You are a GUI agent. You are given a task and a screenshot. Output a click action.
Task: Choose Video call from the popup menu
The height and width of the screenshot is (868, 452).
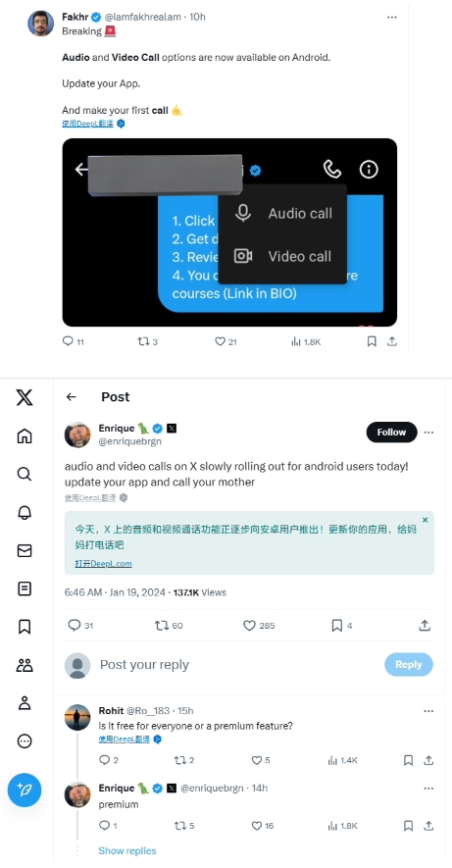point(283,256)
